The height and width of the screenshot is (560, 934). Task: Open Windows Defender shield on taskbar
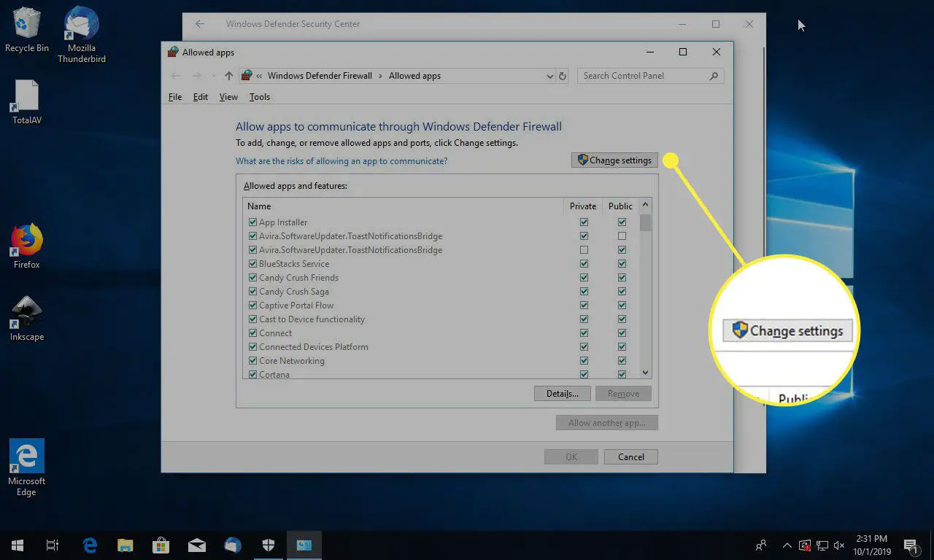coord(268,545)
